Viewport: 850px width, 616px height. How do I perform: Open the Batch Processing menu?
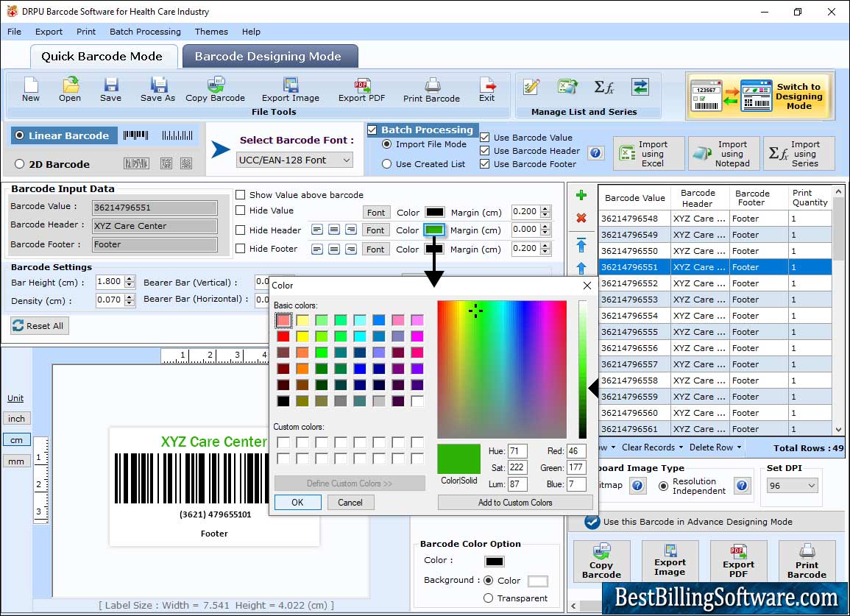145,32
